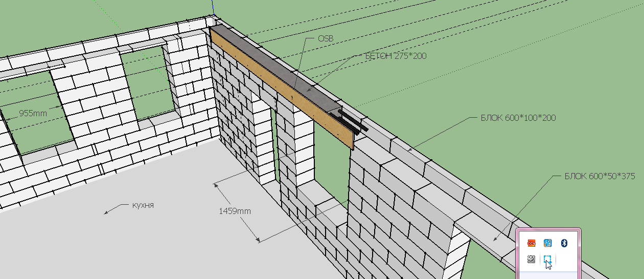Select the БЕТОН 275*200 label
The height and width of the screenshot is (279, 644).
pos(396,55)
